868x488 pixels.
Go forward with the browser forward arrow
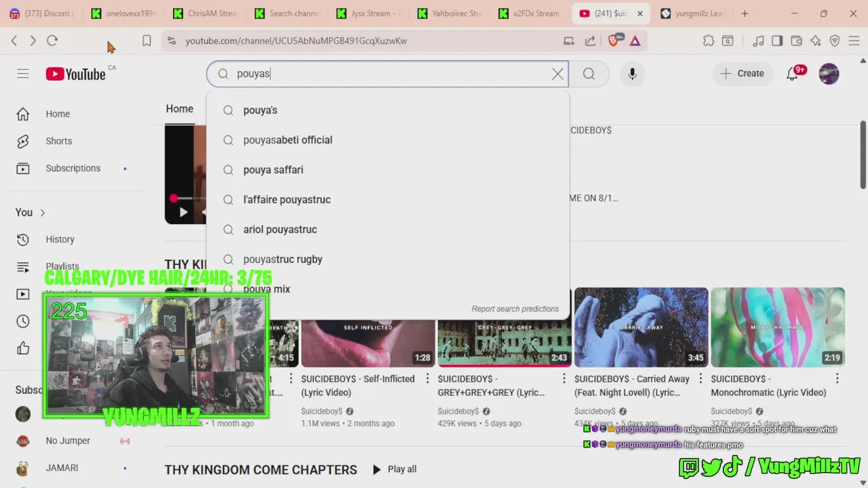click(x=33, y=41)
